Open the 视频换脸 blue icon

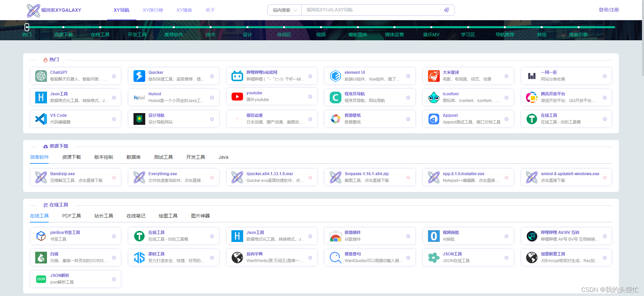pos(434,236)
